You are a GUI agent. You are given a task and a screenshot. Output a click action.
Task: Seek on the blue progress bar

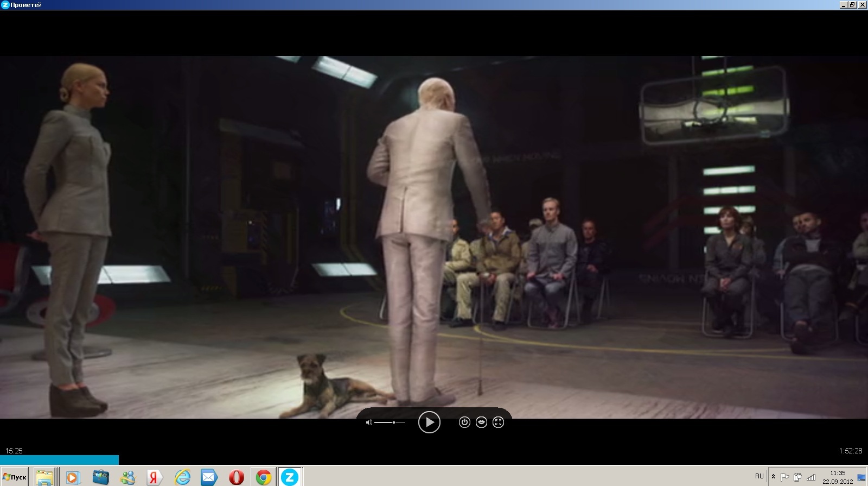(59, 460)
